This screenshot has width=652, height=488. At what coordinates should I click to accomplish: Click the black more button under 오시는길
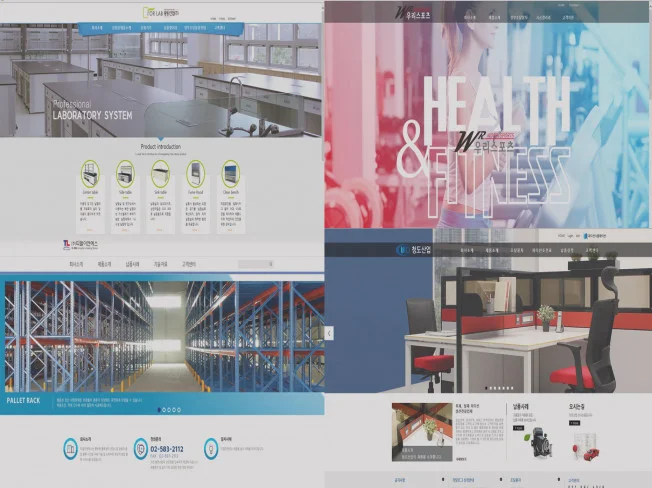click(x=574, y=423)
